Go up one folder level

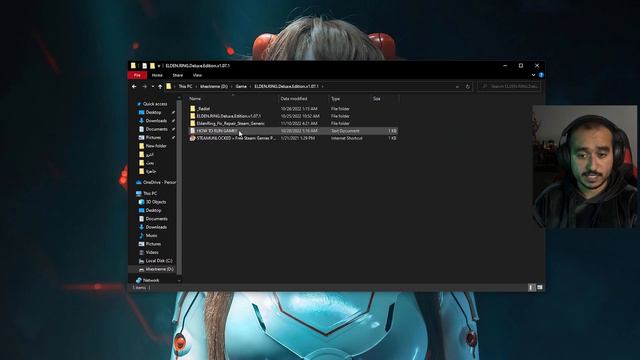click(160, 87)
